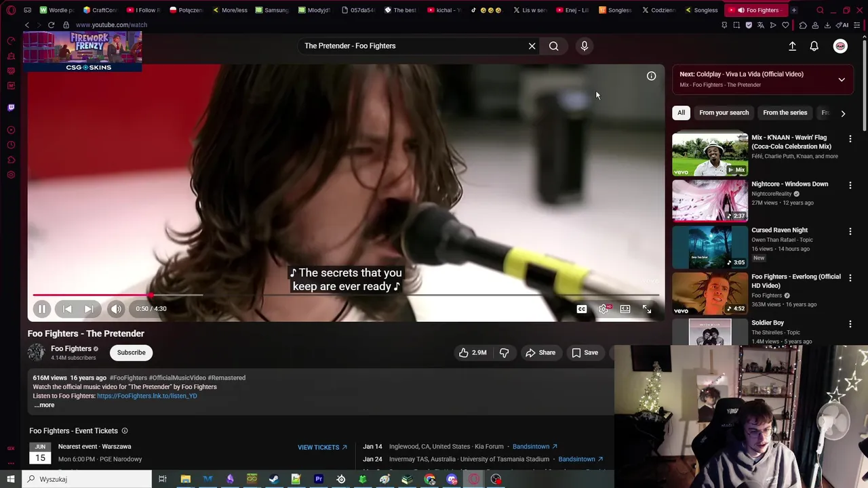Switch to Songless tab next to Foo Fighters
The height and width of the screenshot is (488, 868).
tap(701, 10)
